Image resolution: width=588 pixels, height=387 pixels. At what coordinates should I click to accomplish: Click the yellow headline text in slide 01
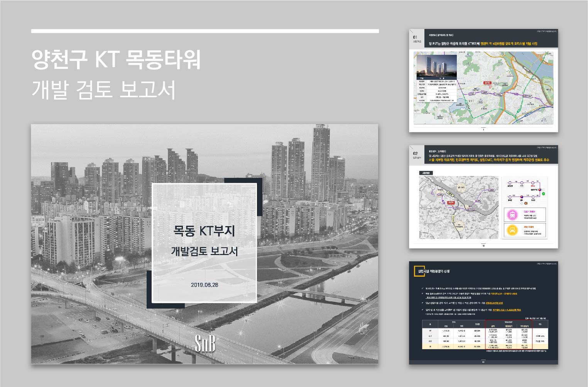click(509, 44)
